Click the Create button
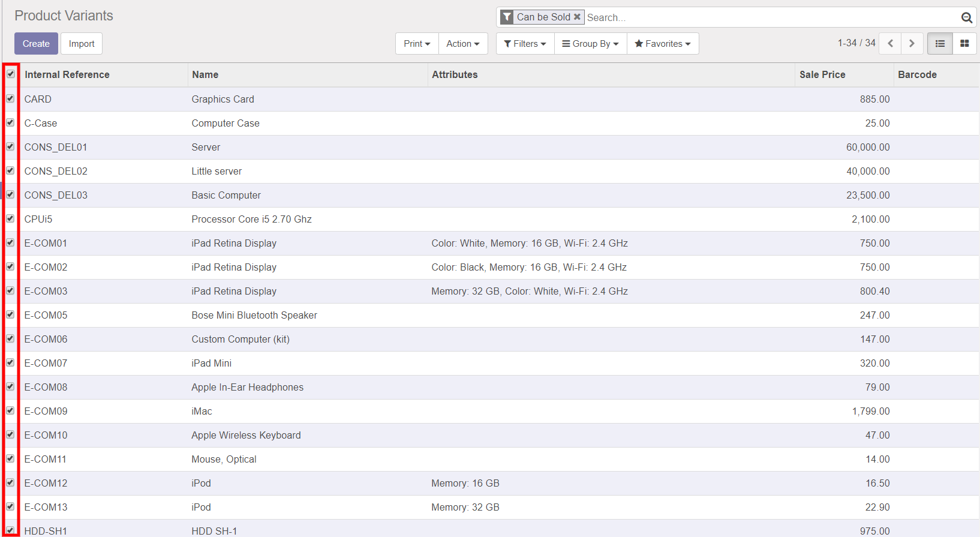The height and width of the screenshot is (537, 980). pyautogui.click(x=36, y=43)
